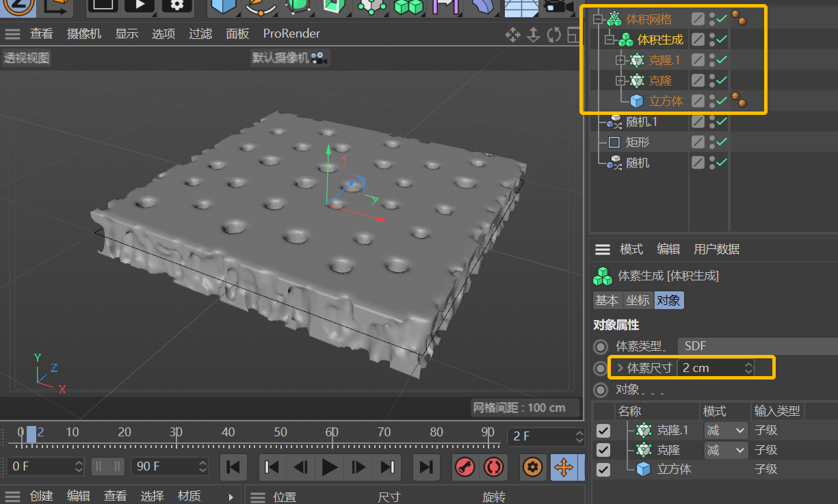The width and height of the screenshot is (838, 504).
Task: Expand the 克隆 tree node
Action: (621, 81)
